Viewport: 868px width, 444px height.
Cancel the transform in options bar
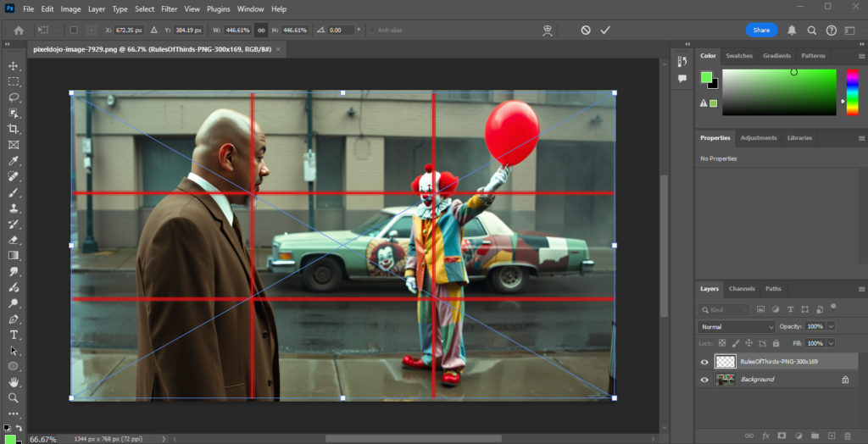[x=585, y=30]
